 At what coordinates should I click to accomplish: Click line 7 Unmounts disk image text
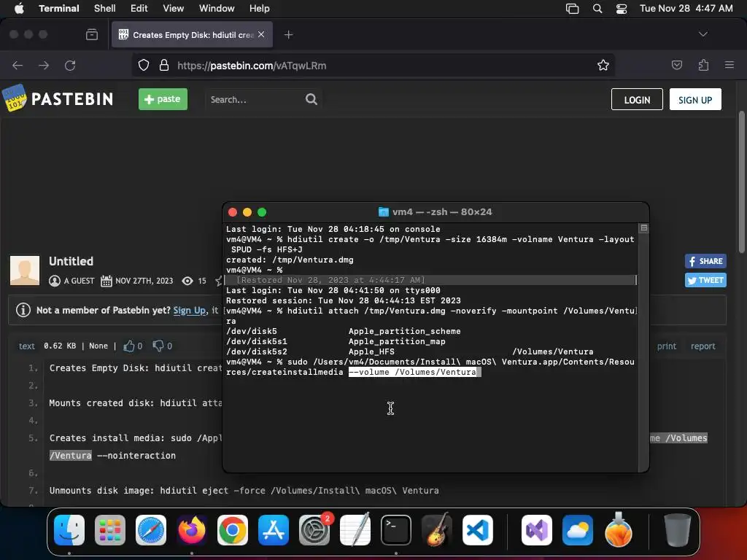[x=244, y=491]
